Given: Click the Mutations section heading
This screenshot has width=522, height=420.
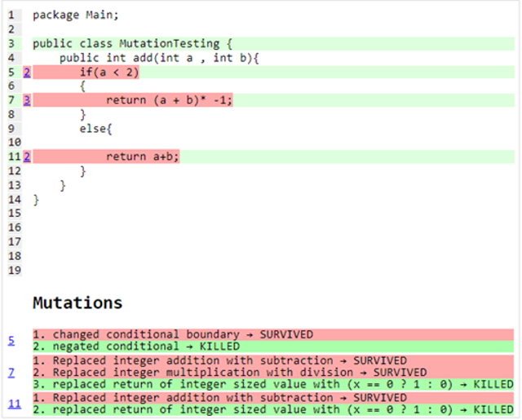Looking at the screenshot, I should coord(77,303).
